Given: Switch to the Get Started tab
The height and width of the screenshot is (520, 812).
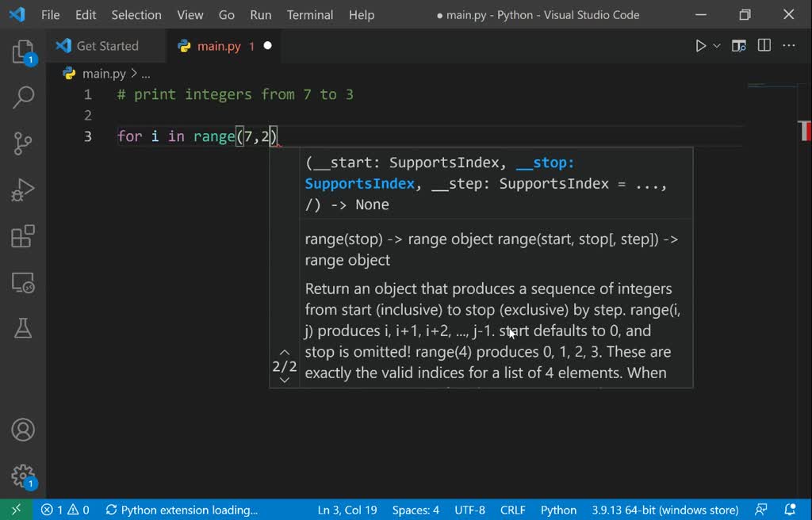Looking at the screenshot, I should (107, 46).
